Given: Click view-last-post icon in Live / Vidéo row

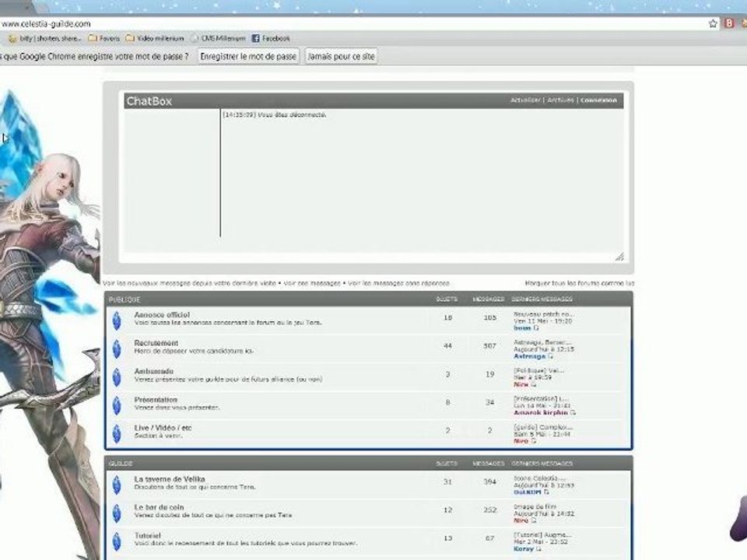Looking at the screenshot, I should pyautogui.click(x=533, y=441).
